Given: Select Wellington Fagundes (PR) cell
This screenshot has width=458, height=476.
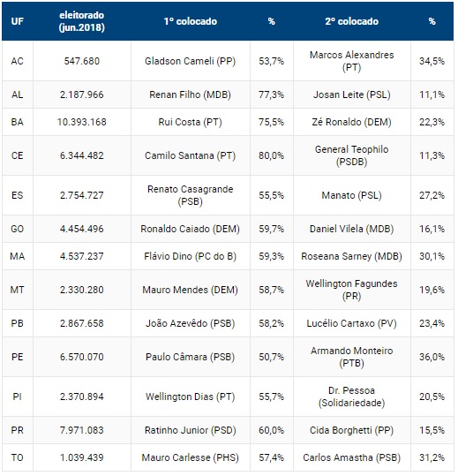Looking at the screenshot, I should (352, 290).
